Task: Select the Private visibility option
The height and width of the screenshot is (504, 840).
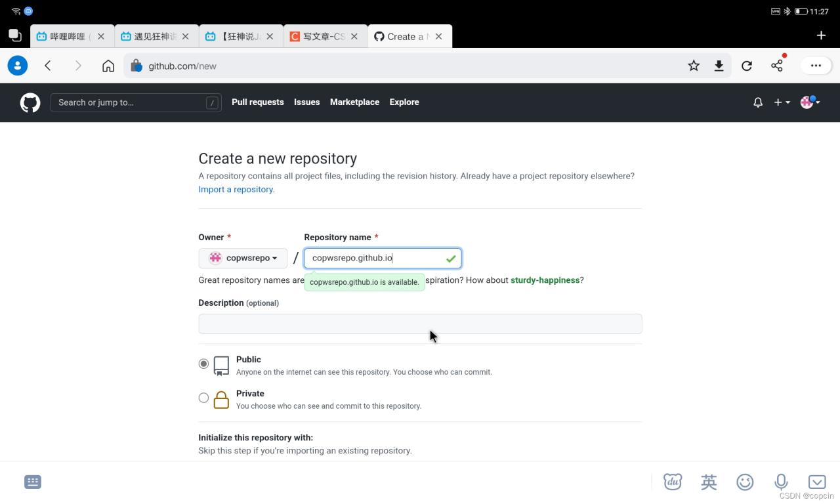Action: pos(203,398)
